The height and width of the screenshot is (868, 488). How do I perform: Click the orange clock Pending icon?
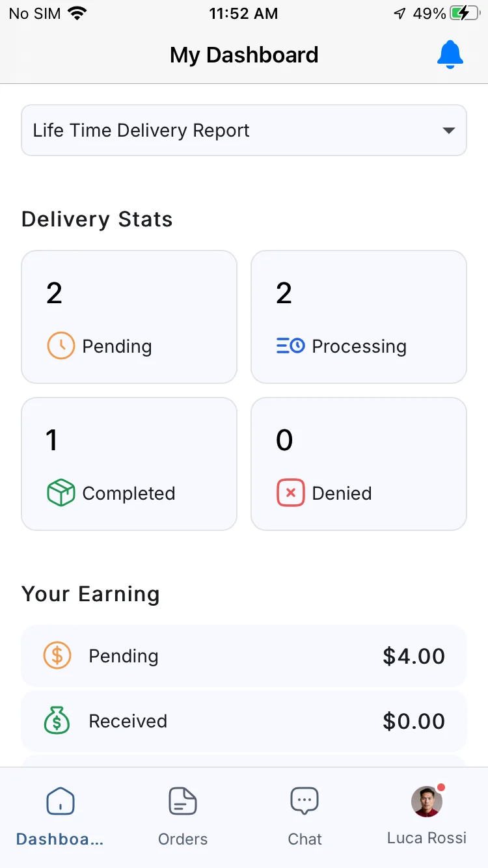(x=61, y=346)
